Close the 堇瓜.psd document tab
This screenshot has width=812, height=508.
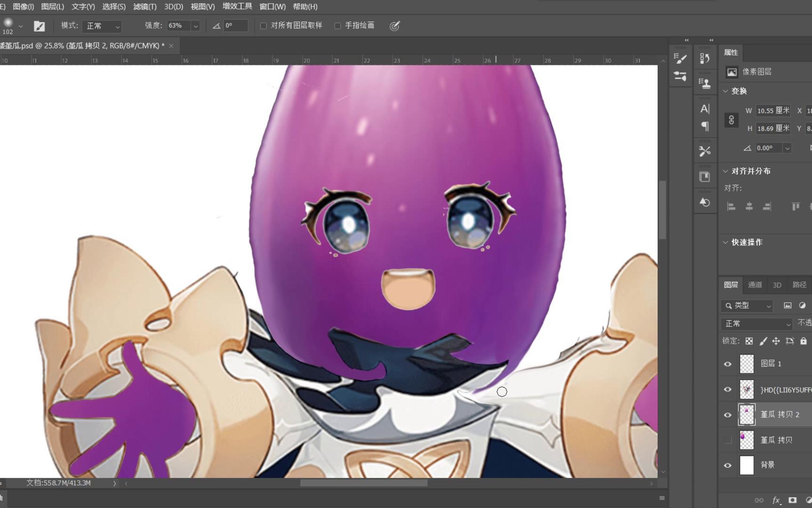pos(171,46)
